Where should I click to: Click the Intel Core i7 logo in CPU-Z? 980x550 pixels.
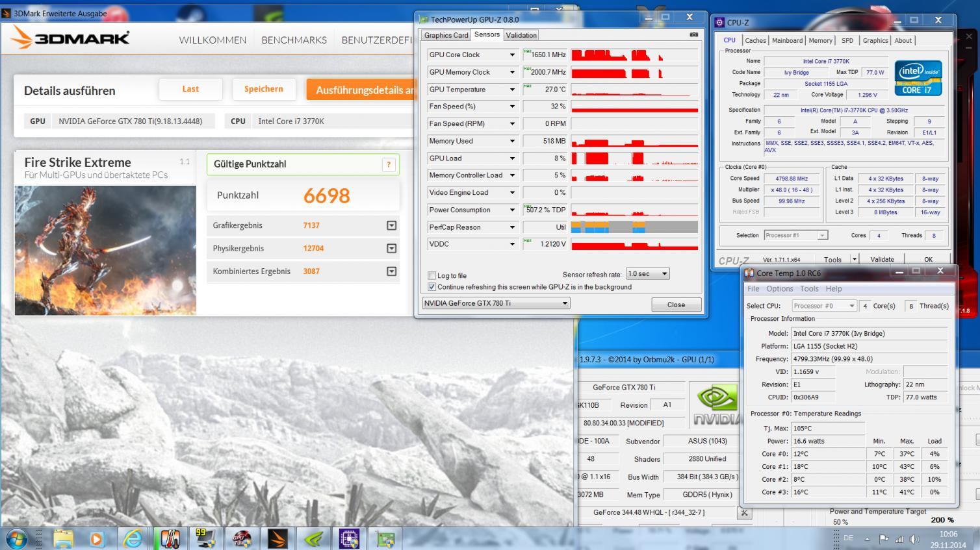[918, 79]
